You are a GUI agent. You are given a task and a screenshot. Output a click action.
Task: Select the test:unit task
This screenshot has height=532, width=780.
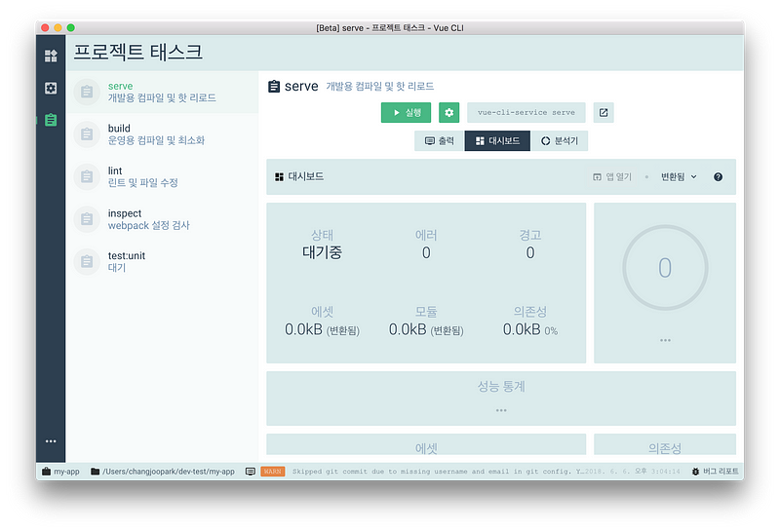click(x=162, y=261)
